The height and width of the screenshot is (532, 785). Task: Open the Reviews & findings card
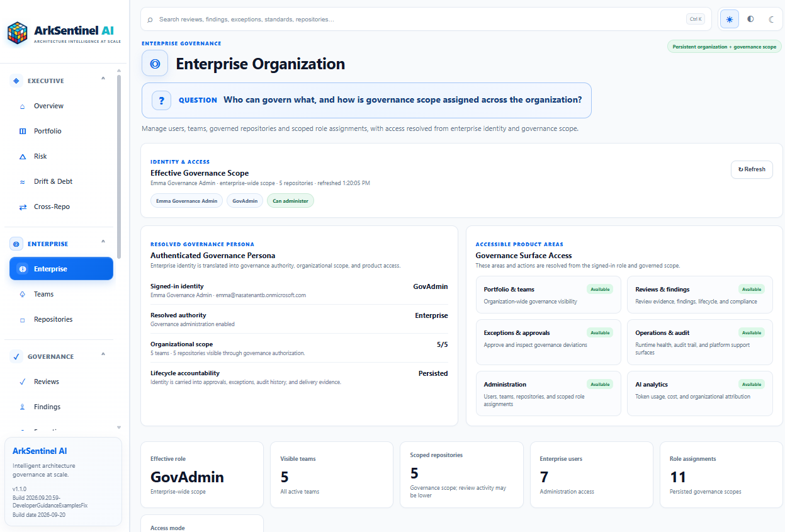tap(700, 295)
